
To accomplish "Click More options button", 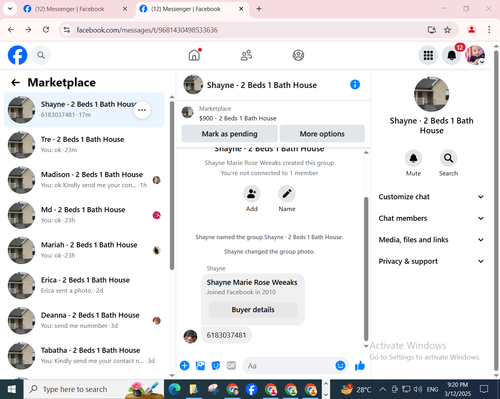I will 322,134.
